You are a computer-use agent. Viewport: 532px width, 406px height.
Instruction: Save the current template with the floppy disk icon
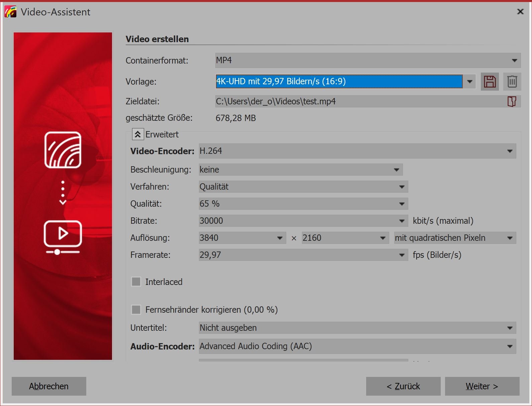pos(490,82)
